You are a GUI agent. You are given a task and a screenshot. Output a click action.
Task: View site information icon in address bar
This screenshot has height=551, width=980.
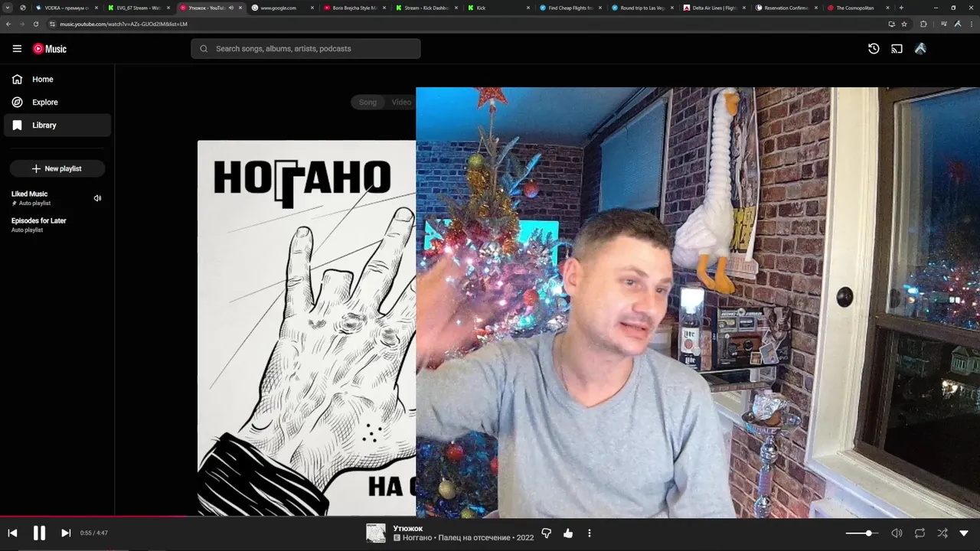[x=53, y=24]
